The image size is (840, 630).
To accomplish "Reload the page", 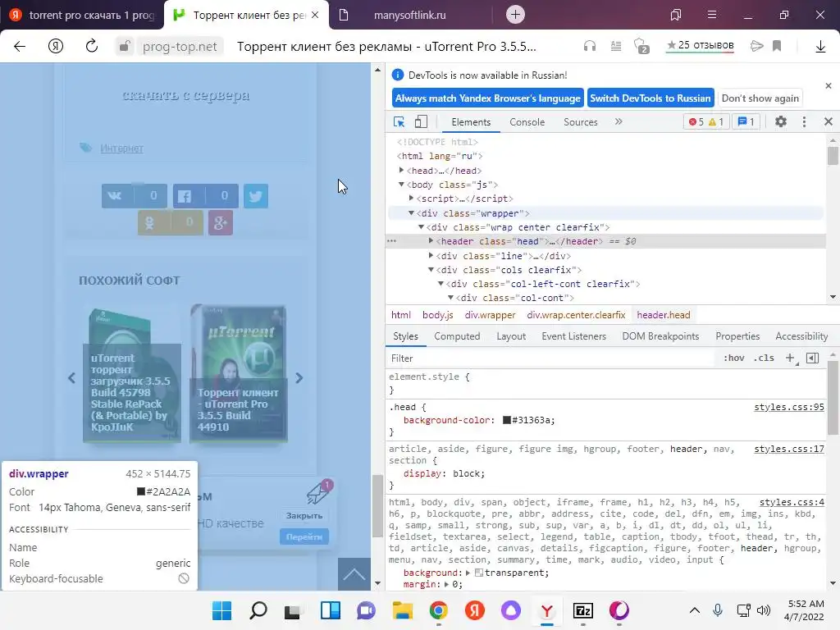I will 92,46.
